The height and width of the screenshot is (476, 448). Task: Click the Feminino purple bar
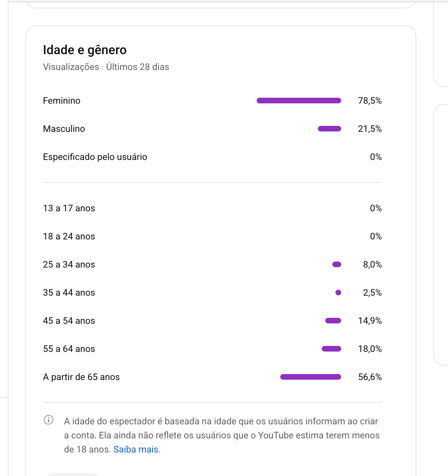tap(299, 101)
